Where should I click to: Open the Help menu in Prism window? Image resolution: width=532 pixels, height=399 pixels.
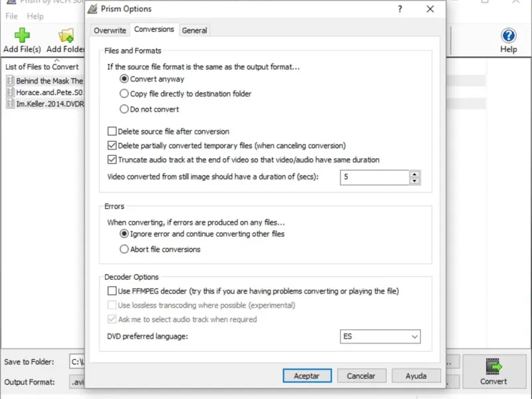(35, 16)
